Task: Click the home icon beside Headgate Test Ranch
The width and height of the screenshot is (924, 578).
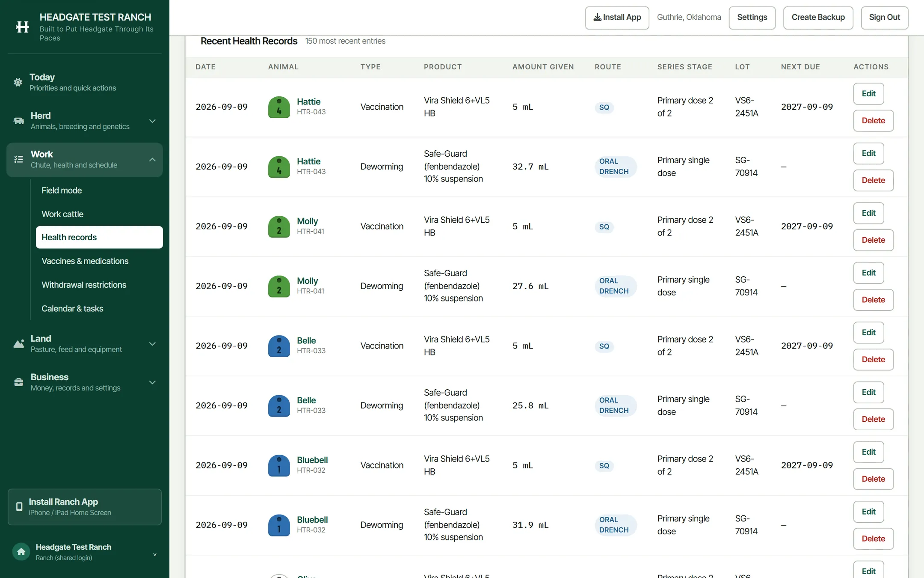Action: (21, 552)
